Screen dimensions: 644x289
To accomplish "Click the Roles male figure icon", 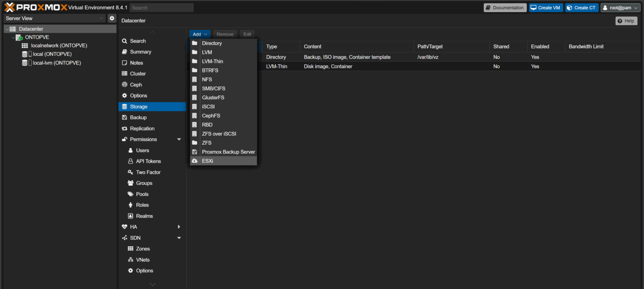I will tap(130, 205).
